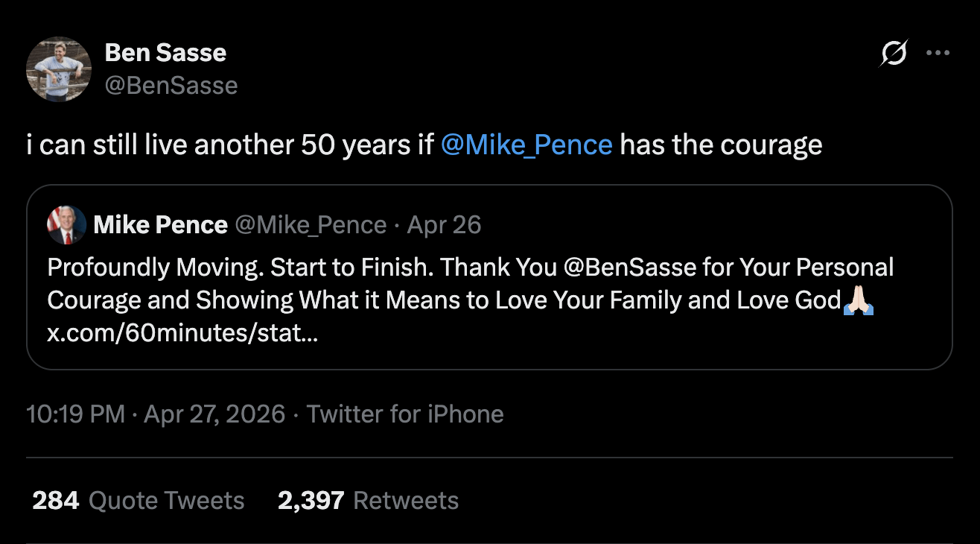View the 2,397 Retweets list

click(x=368, y=500)
